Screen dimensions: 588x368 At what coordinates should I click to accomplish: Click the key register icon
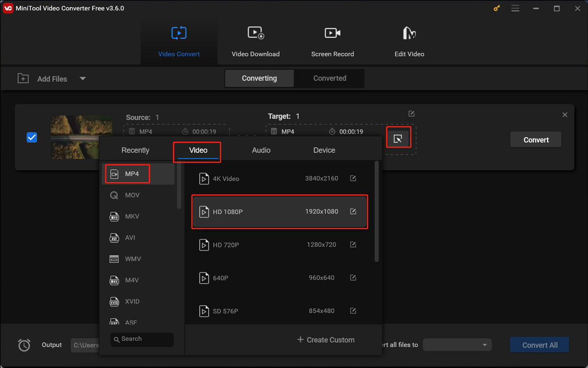click(x=496, y=8)
